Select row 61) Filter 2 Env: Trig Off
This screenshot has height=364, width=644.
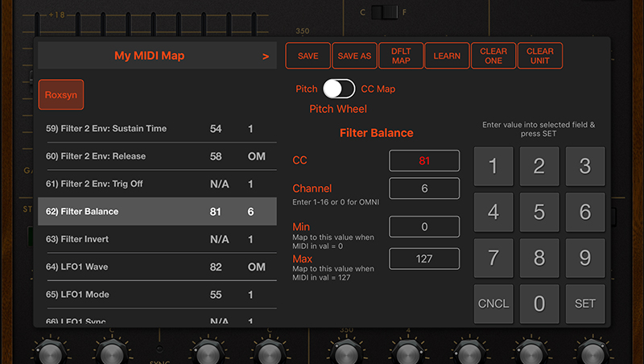tap(157, 184)
